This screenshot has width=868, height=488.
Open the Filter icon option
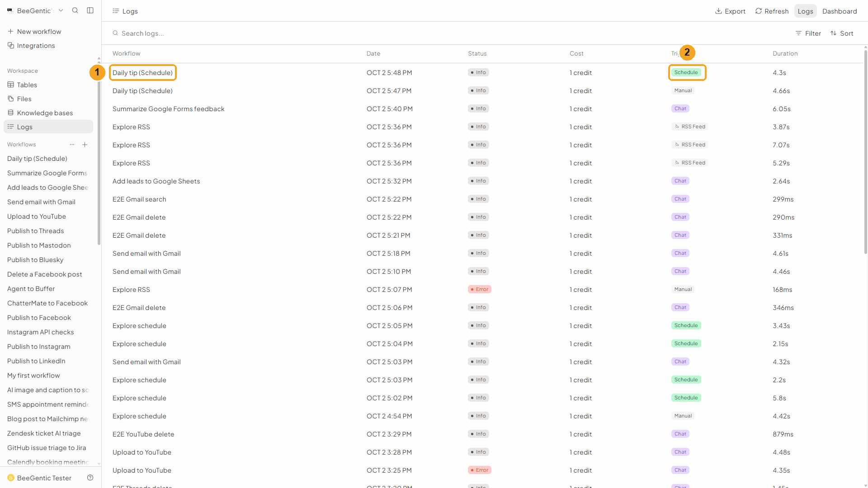pyautogui.click(x=798, y=33)
